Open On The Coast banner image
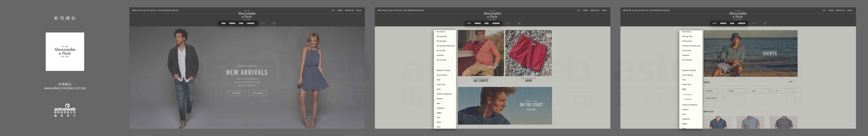Screen dimensions: 868x136 point(505,106)
